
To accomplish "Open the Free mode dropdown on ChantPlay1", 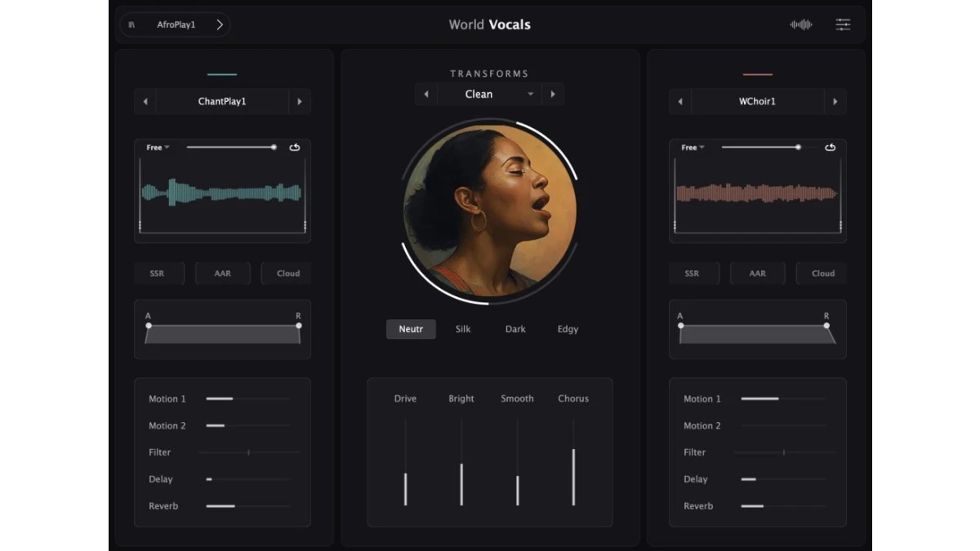I will (x=158, y=148).
